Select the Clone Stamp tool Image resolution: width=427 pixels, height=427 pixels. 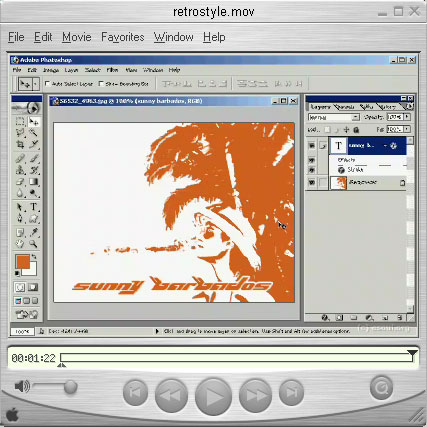(20, 170)
